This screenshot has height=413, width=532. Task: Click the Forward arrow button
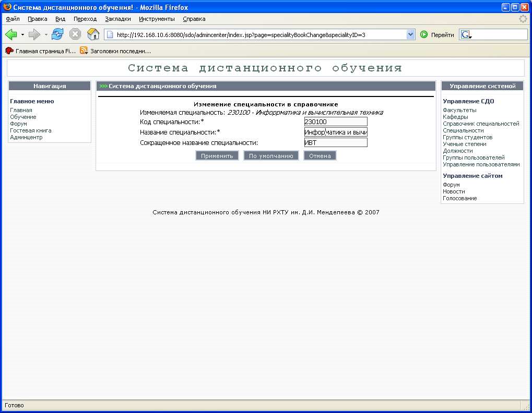pyautogui.click(x=34, y=34)
